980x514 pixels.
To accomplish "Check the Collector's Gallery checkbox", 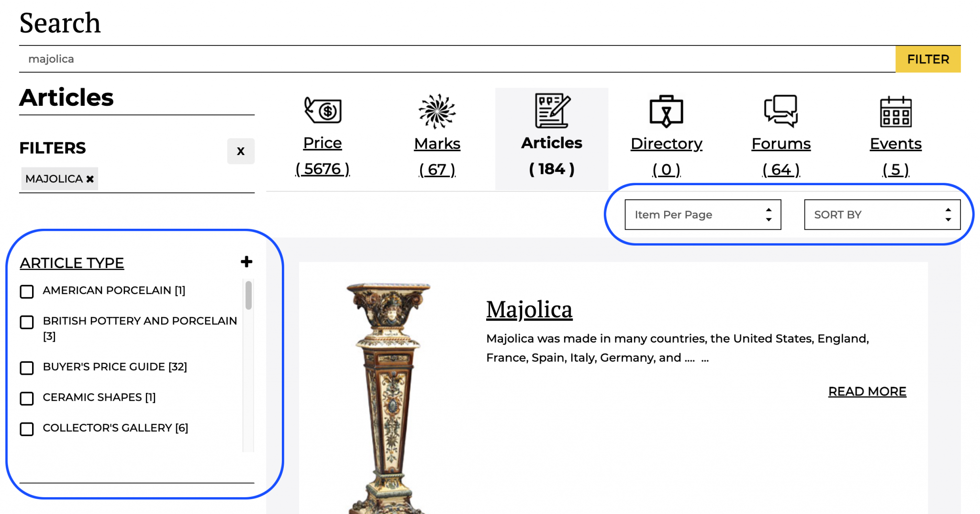I will 27,430.
